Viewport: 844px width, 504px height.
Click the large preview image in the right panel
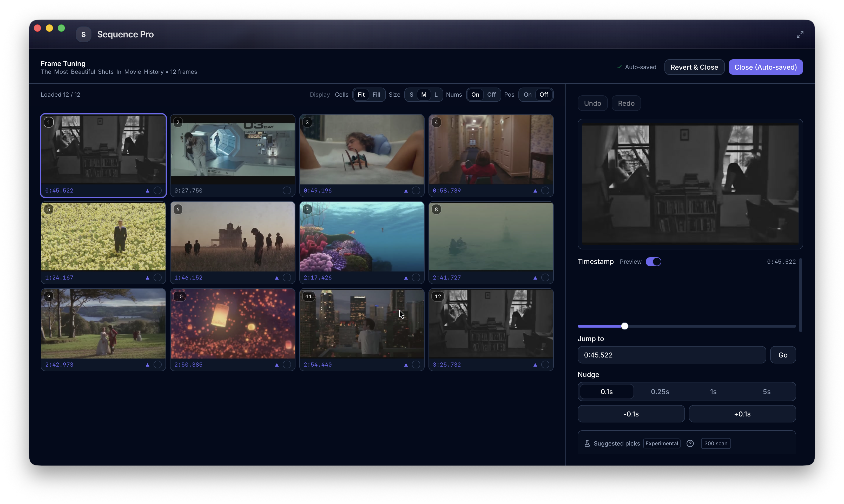(x=690, y=184)
